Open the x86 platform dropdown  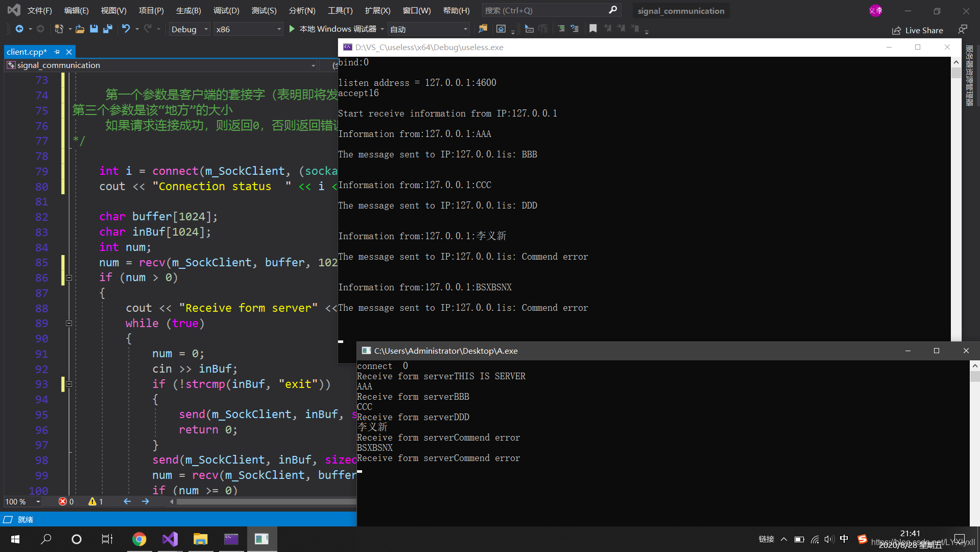click(x=248, y=29)
